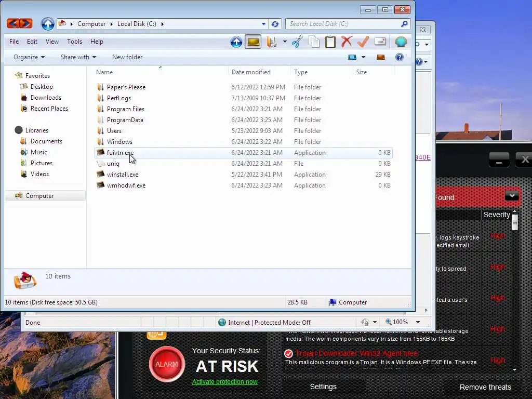Click the red ALARM button

pos(167,364)
